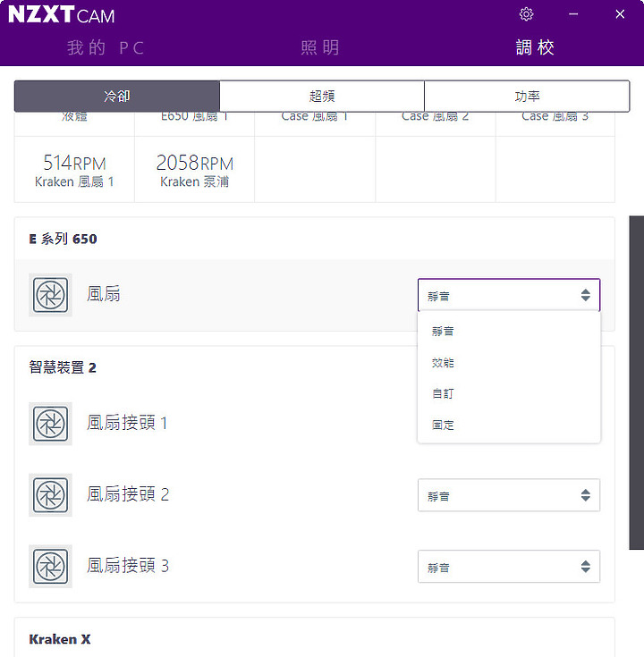The image size is (644, 657).
Task: Click the E 系列 650 section heading
Action: [x=63, y=239]
